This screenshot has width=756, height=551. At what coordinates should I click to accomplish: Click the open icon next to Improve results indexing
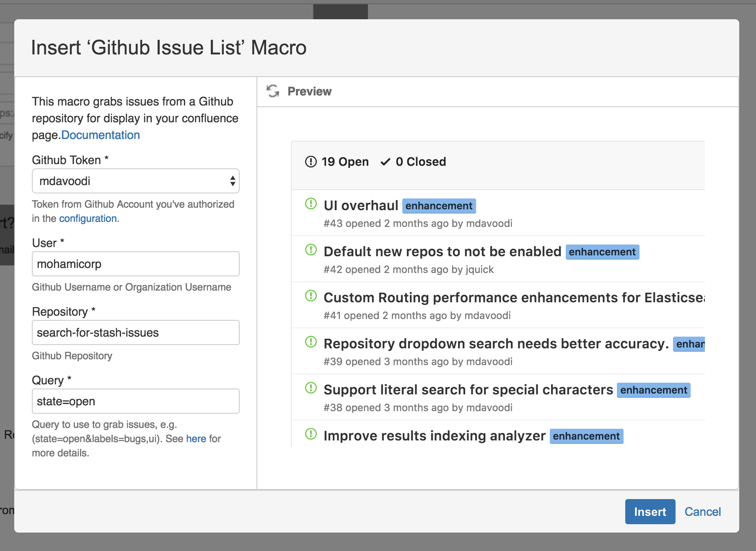(311, 434)
